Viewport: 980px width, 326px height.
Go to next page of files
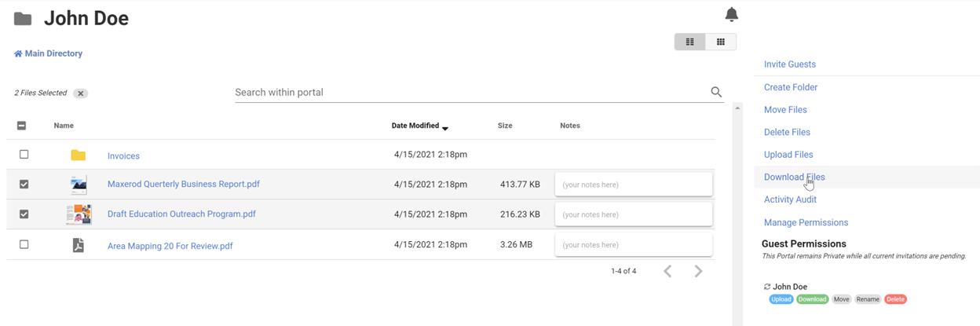(x=698, y=271)
